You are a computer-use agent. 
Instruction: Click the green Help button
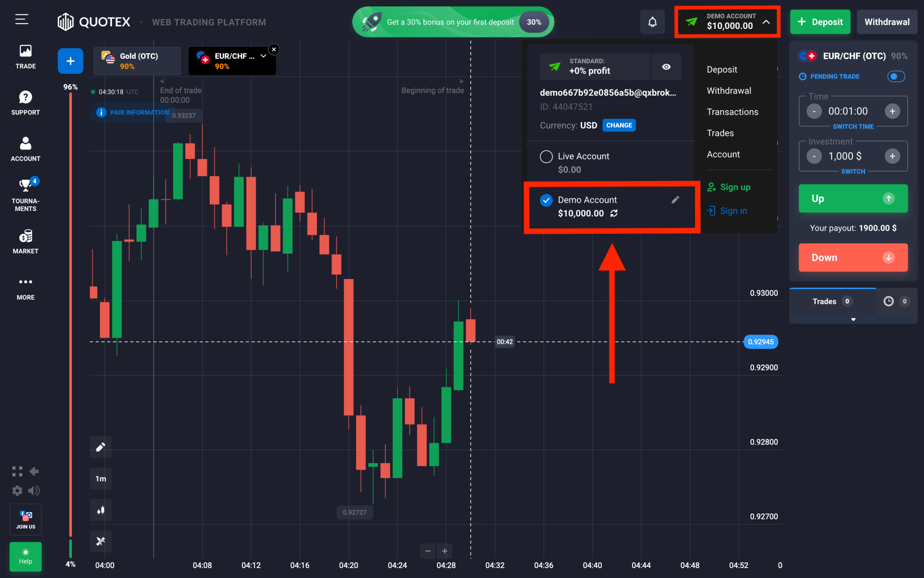click(x=25, y=557)
